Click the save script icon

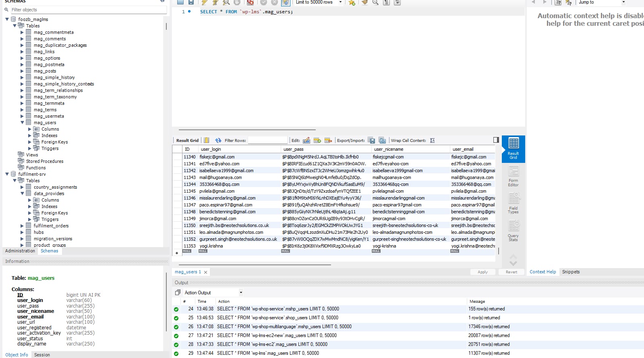pos(191,2)
